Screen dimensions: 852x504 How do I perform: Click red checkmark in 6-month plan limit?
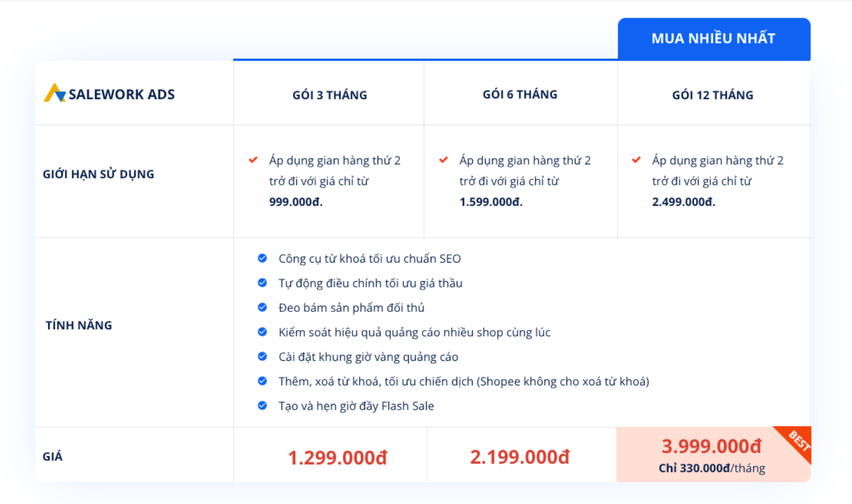point(444,160)
